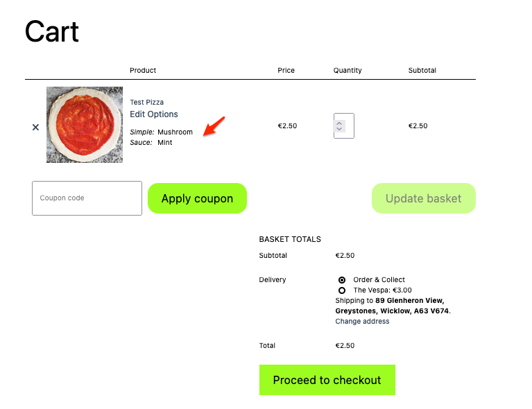The width and height of the screenshot is (532, 409).
Task: Open Edit Options for the pizza
Action: click(154, 114)
